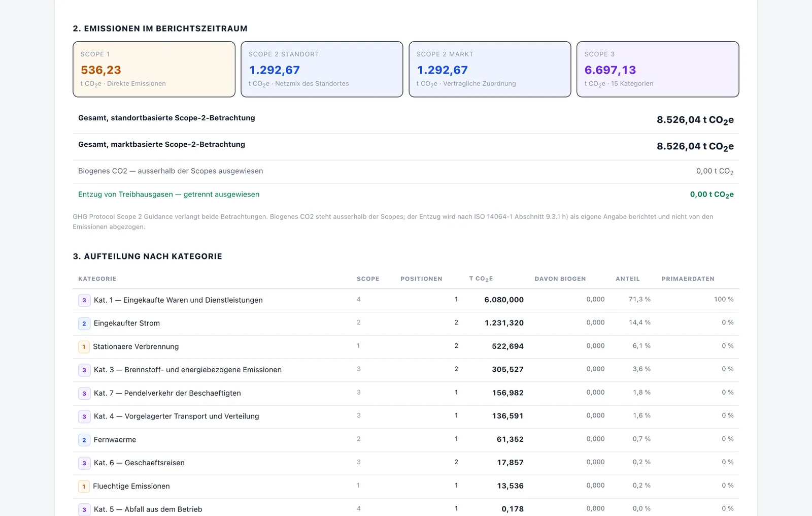Sort table by T CO2E column header
Screen dimensions: 812x516
point(481,279)
